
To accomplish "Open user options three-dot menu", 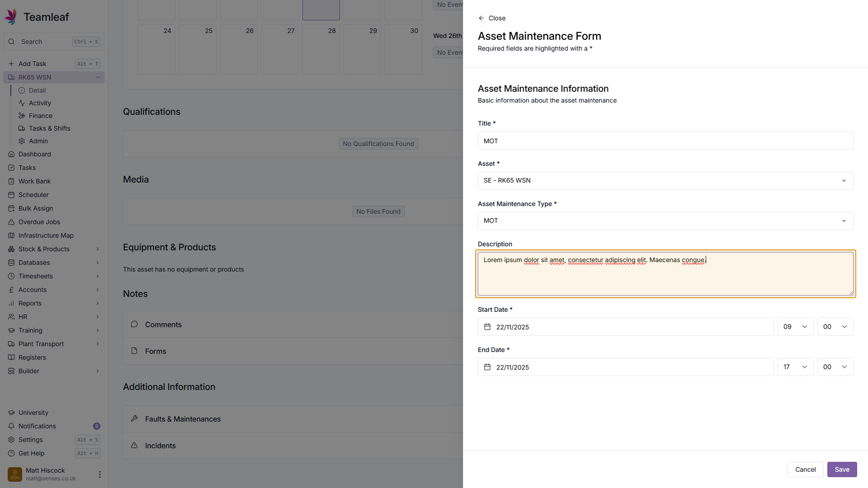I will (99, 474).
